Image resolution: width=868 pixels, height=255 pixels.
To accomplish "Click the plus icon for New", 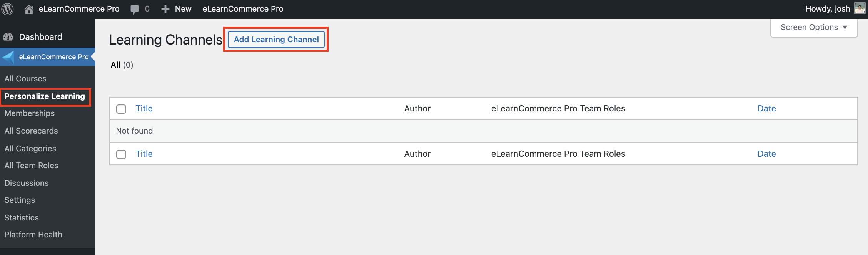I will coord(165,9).
